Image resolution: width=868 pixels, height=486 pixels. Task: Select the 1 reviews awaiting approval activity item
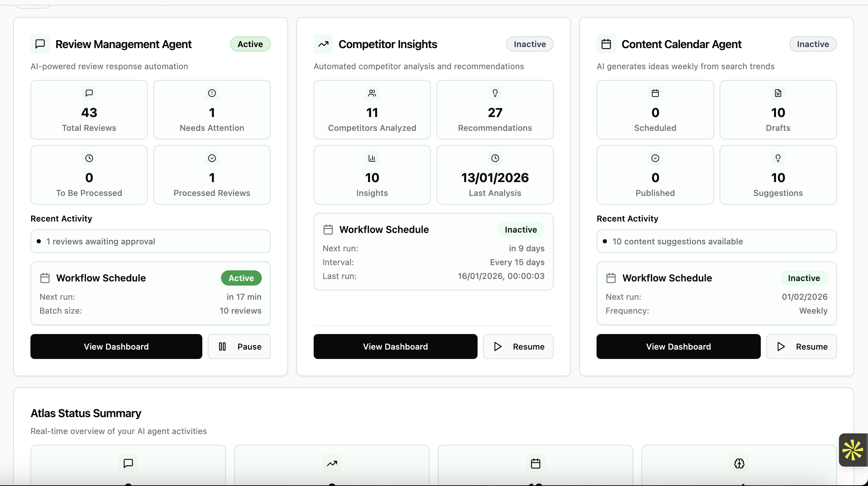(150, 241)
